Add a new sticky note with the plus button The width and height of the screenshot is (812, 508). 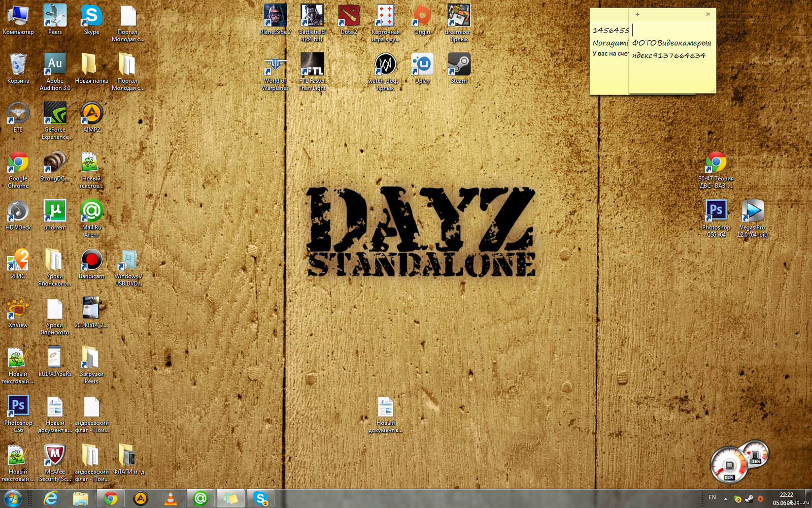click(637, 15)
